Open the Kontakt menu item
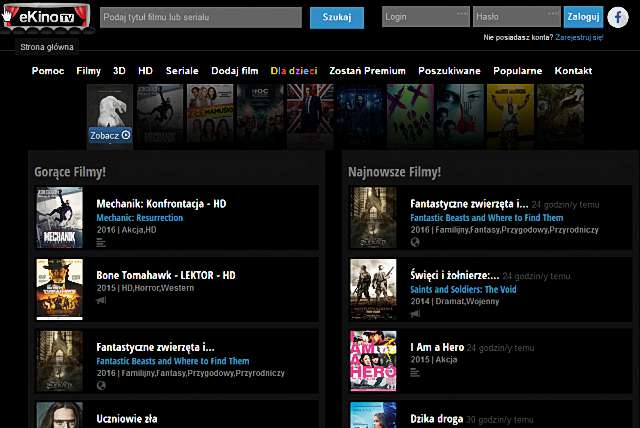 pos(573,71)
